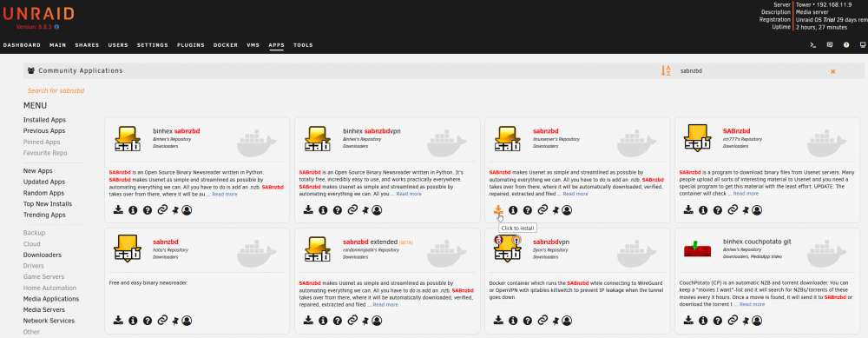868x338 pixels.
Task: Install sabnzbd extended app
Action: (308, 321)
